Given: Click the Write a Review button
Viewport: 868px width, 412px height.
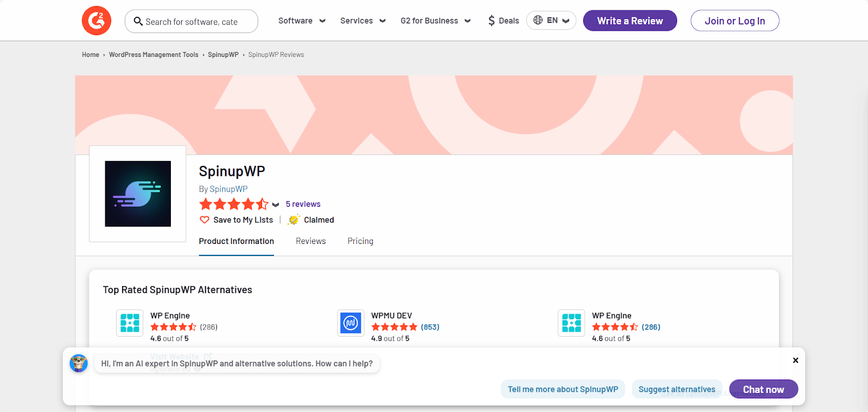Looking at the screenshot, I should click(630, 21).
